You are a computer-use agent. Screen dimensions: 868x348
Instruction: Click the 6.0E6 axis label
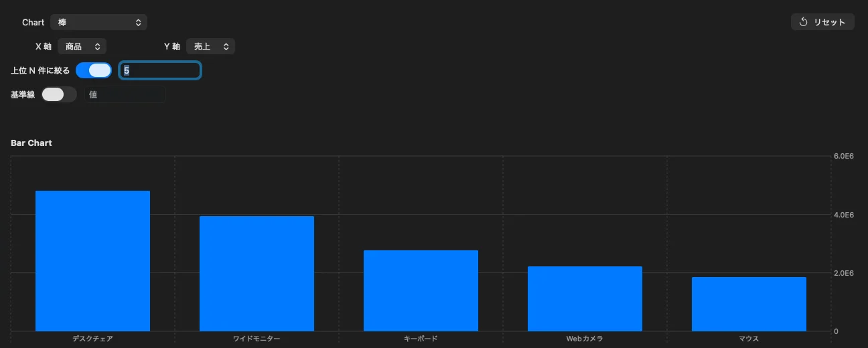click(x=843, y=156)
